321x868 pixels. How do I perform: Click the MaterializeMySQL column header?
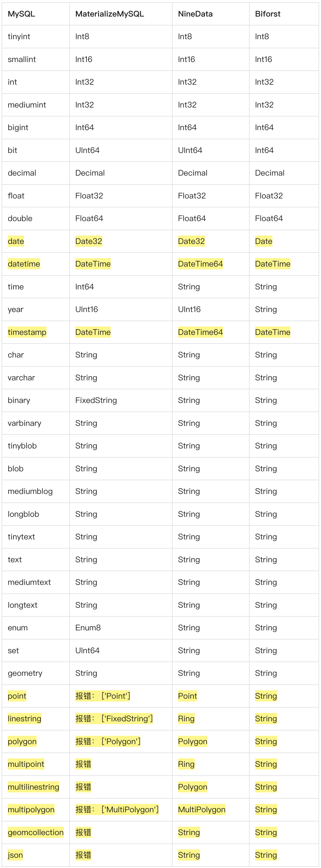click(x=109, y=14)
